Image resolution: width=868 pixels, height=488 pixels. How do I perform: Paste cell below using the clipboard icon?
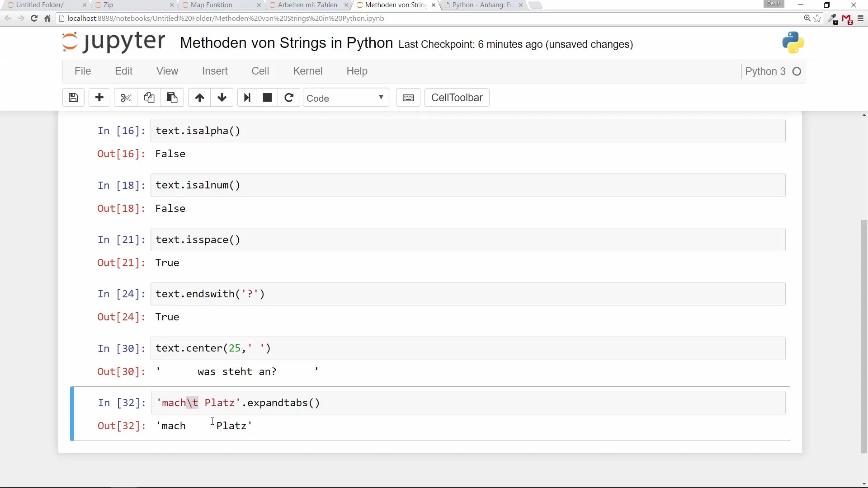172,98
